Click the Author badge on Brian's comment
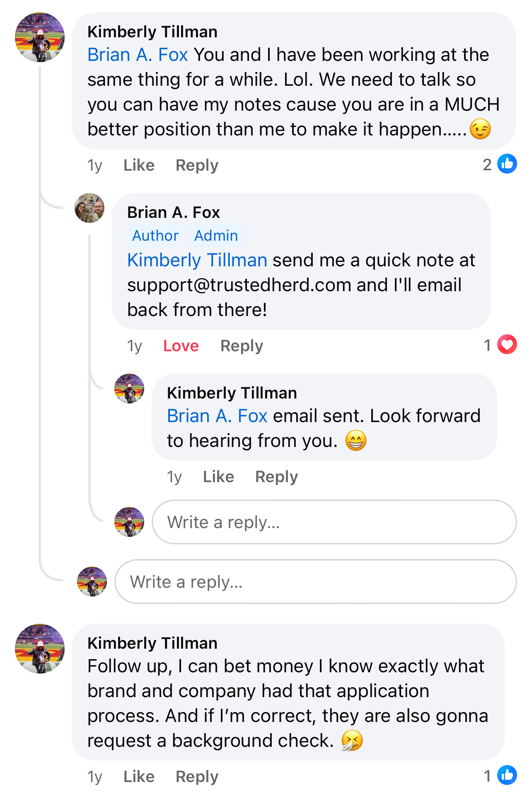Image resolution: width=532 pixels, height=792 pixels. (x=155, y=236)
